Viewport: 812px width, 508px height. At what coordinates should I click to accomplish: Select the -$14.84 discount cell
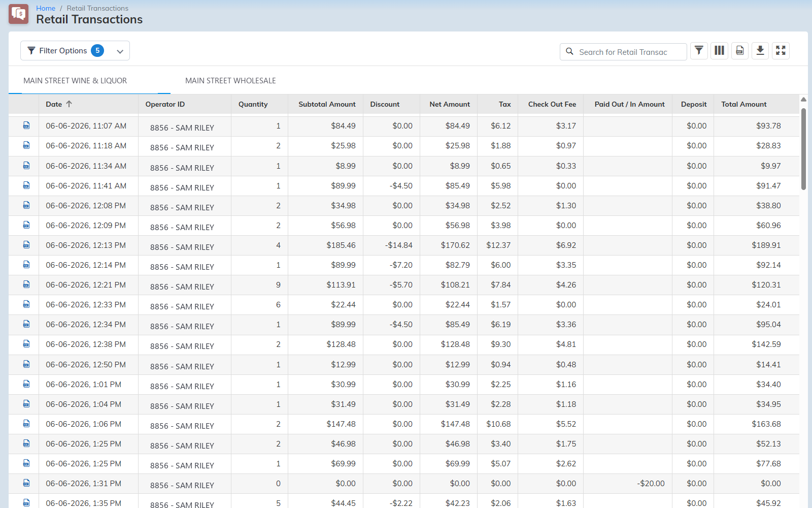point(391,245)
